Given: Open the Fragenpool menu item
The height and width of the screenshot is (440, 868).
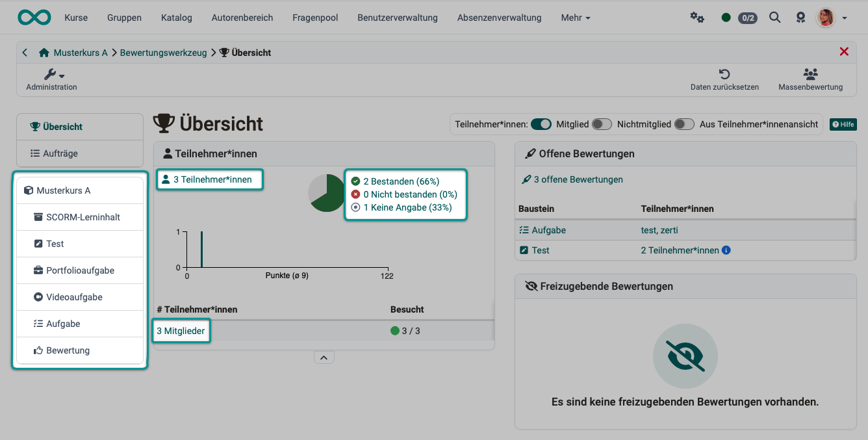Looking at the screenshot, I should coord(315,18).
